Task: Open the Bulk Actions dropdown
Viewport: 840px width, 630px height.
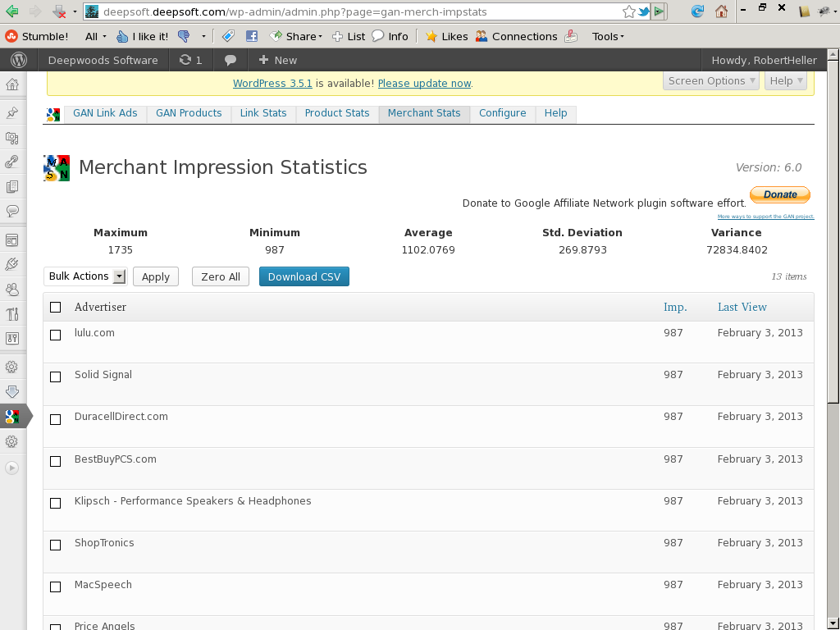Action: pyautogui.click(x=85, y=276)
